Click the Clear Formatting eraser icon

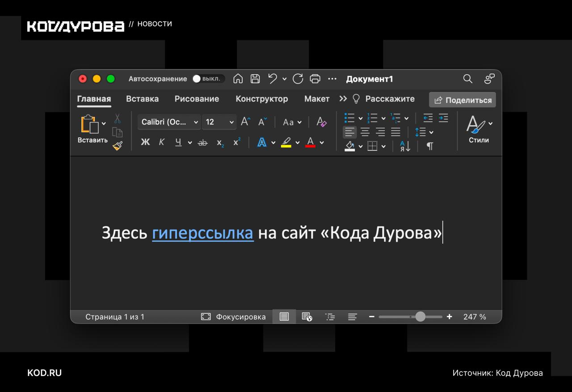(x=321, y=122)
